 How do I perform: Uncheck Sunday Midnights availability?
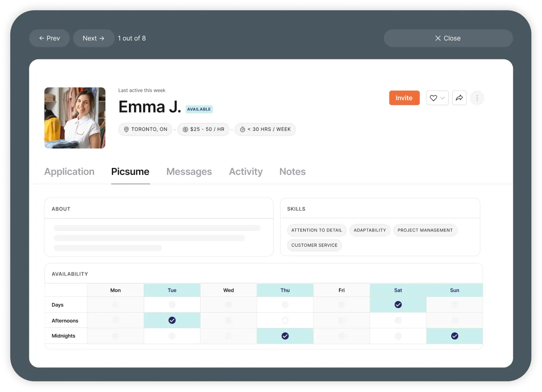pos(454,336)
